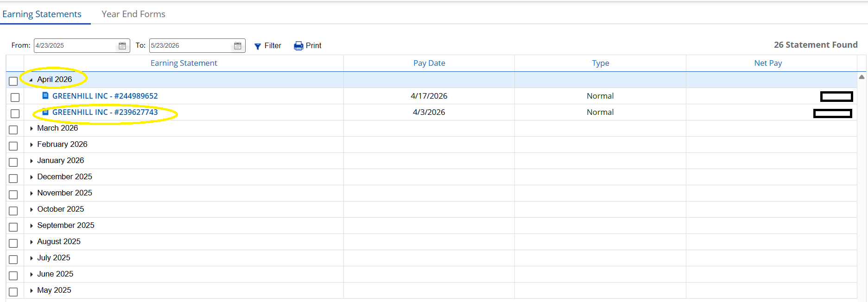Sort by the Net Pay column header
The image size is (868, 302).
(768, 63)
